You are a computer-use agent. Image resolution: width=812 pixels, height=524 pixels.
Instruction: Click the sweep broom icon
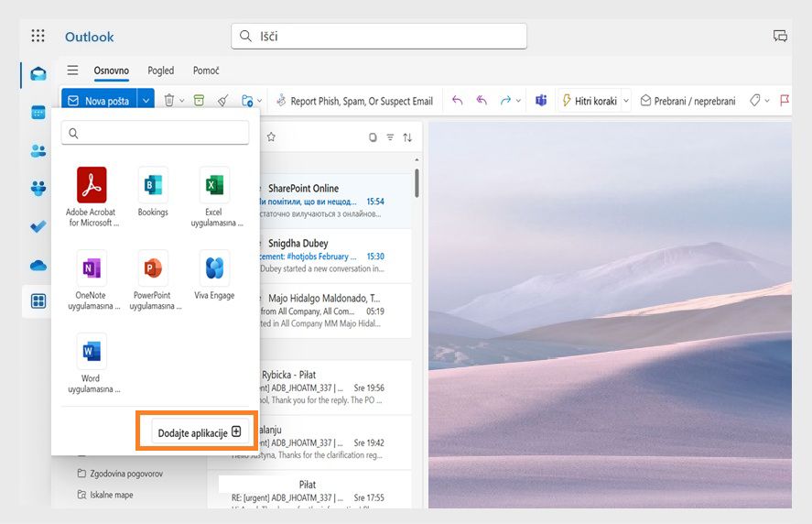point(223,101)
